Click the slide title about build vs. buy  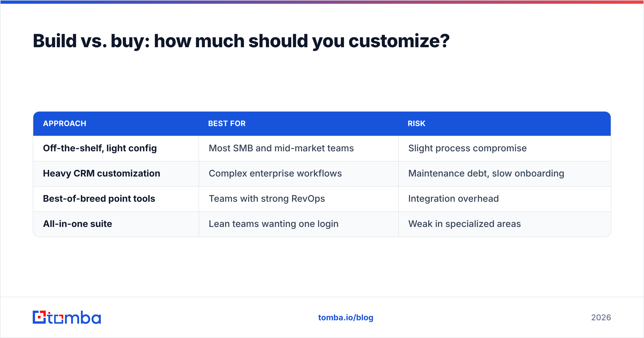(x=241, y=41)
